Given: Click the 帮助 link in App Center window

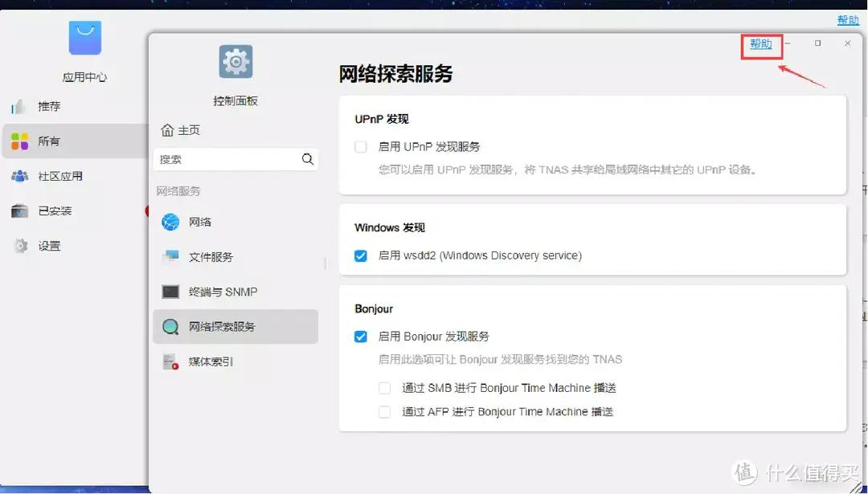Looking at the screenshot, I should 848,20.
